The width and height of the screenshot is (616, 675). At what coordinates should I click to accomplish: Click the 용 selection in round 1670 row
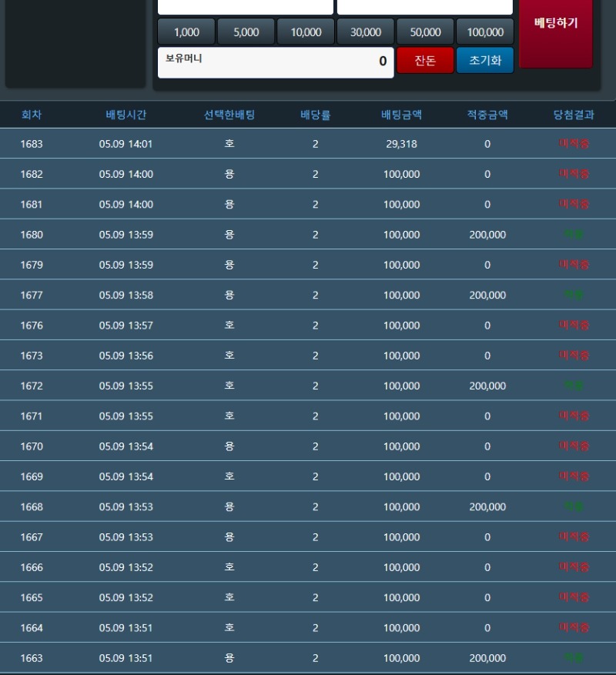click(229, 446)
